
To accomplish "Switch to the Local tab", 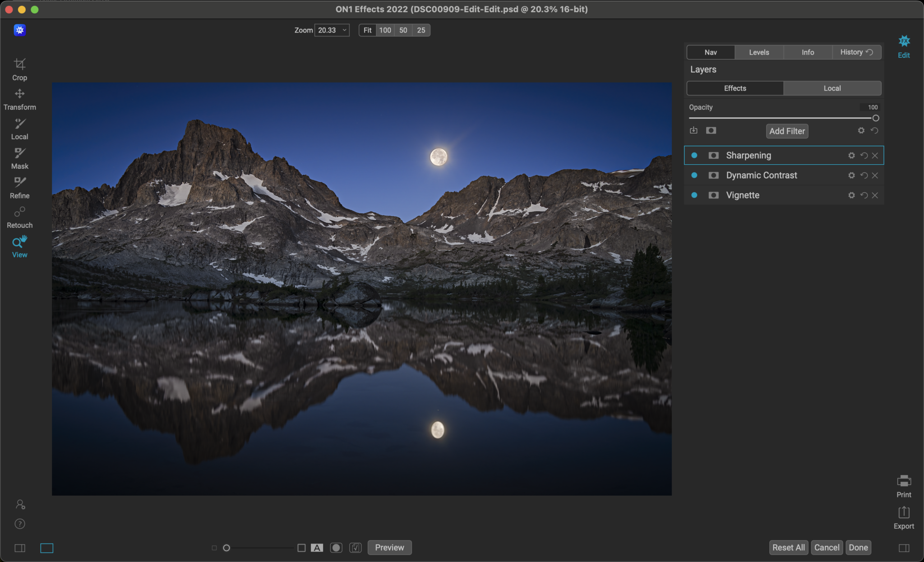I will [832, 88].
